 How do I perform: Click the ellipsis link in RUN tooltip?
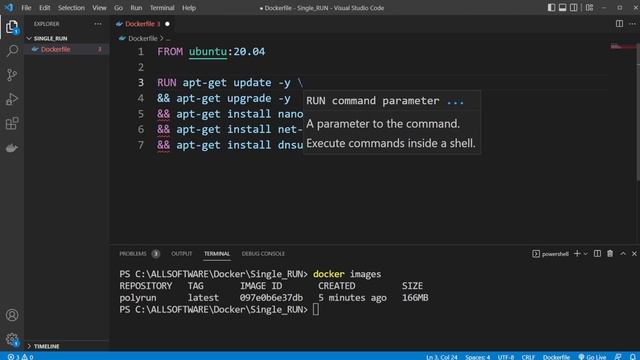[455, 101]
